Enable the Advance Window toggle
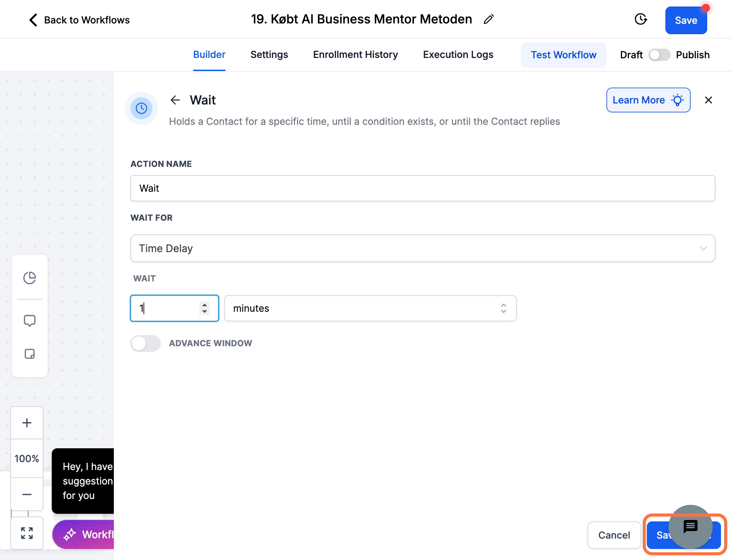732x560 pixels. pyautogui.click(x=146, y=343)
